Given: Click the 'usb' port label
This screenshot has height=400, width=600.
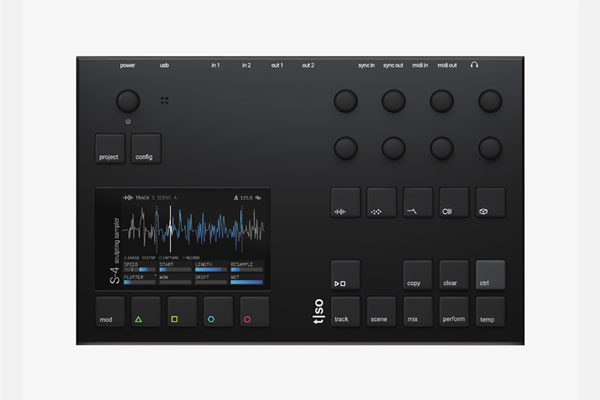Looking at the screenshot, I should [164, 65].
